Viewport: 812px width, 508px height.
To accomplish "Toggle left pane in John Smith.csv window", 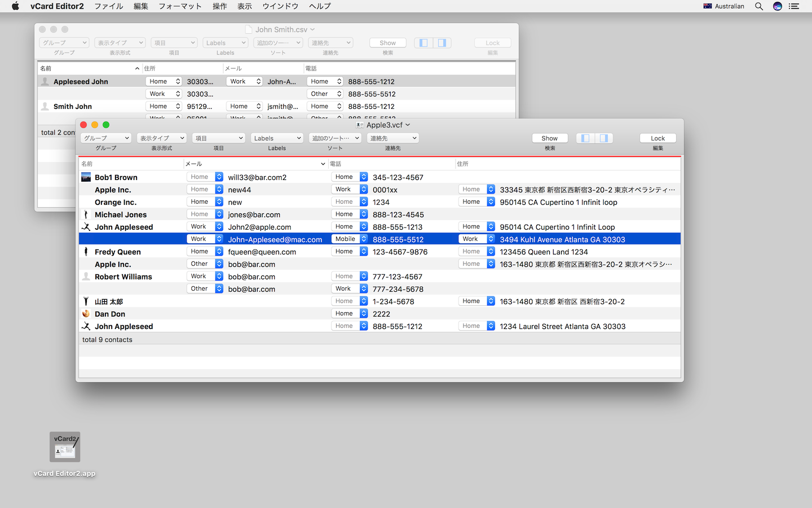I will pos(423,43).
